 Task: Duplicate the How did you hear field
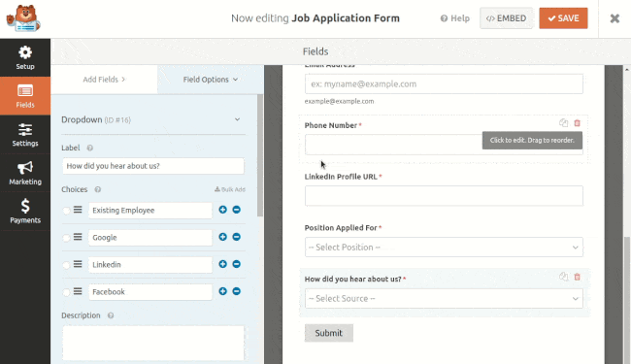coord(563,277)
